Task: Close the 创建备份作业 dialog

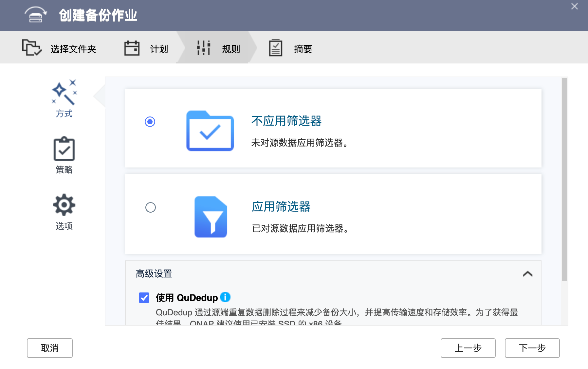Action: point(574,6)
